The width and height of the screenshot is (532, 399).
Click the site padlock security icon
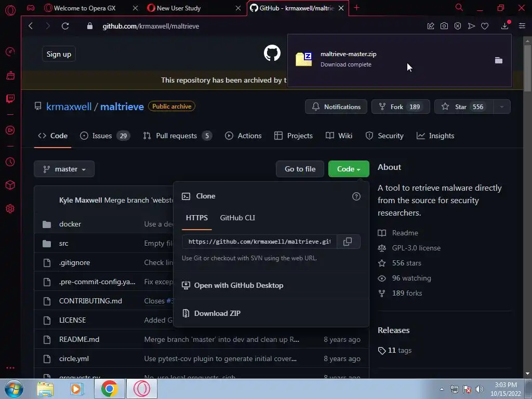pos(89,26)
